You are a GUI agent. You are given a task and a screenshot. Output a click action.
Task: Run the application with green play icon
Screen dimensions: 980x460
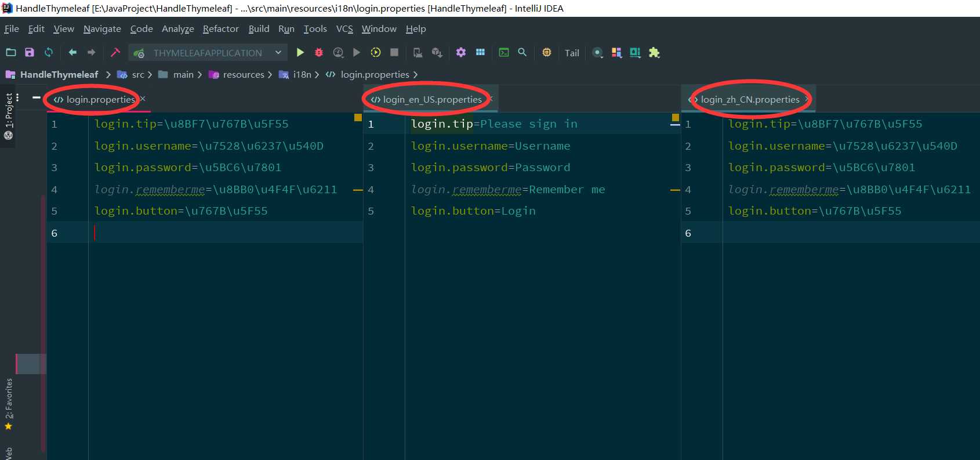click(x=300, y=52)
